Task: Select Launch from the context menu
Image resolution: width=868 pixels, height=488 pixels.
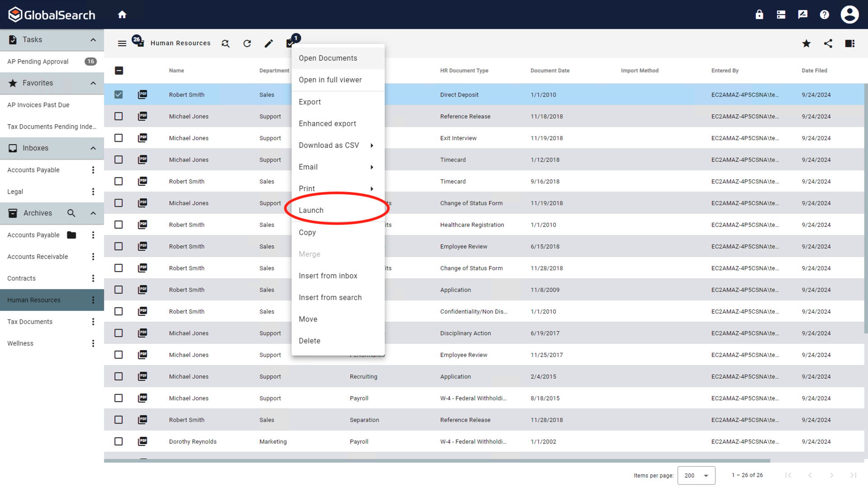Action: [311, 210]
